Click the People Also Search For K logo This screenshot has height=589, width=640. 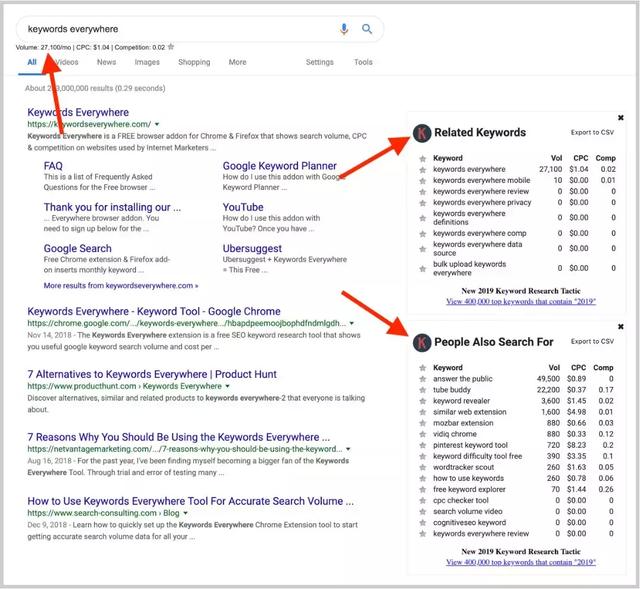422,342
